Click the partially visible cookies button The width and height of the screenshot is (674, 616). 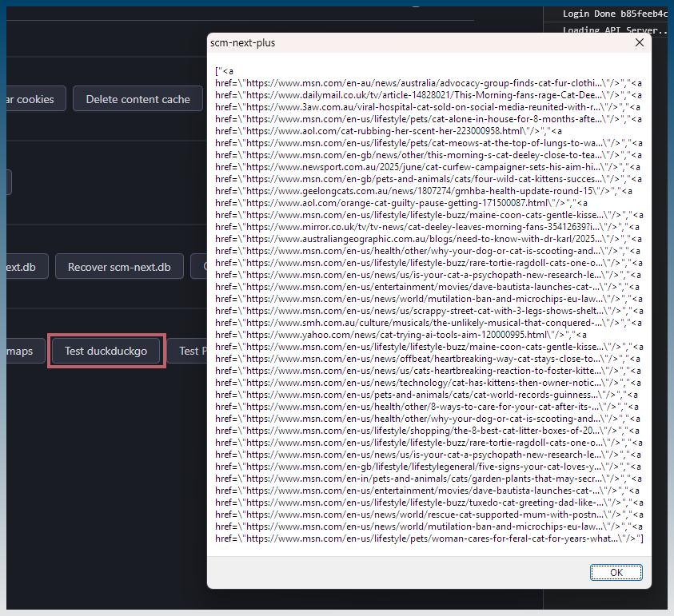tap(36, 99)
